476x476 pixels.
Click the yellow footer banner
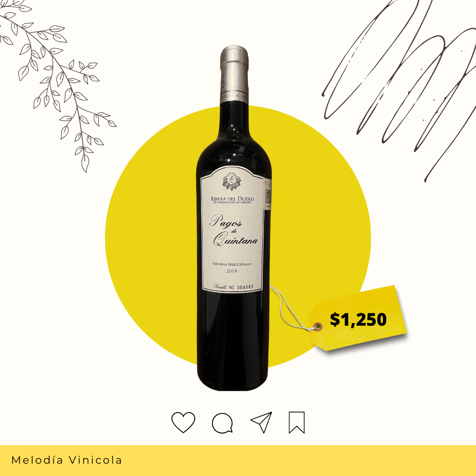pos(238,461)
